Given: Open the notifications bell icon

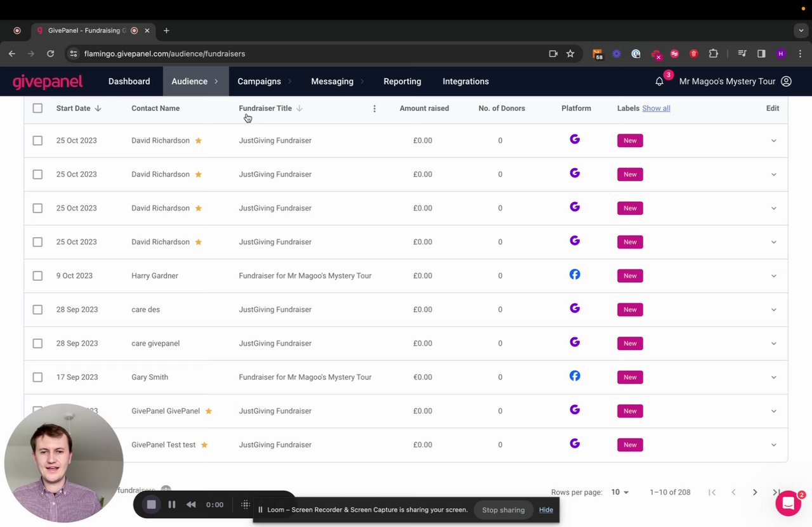Looking at the screenshot, I should tap(659, 82).
